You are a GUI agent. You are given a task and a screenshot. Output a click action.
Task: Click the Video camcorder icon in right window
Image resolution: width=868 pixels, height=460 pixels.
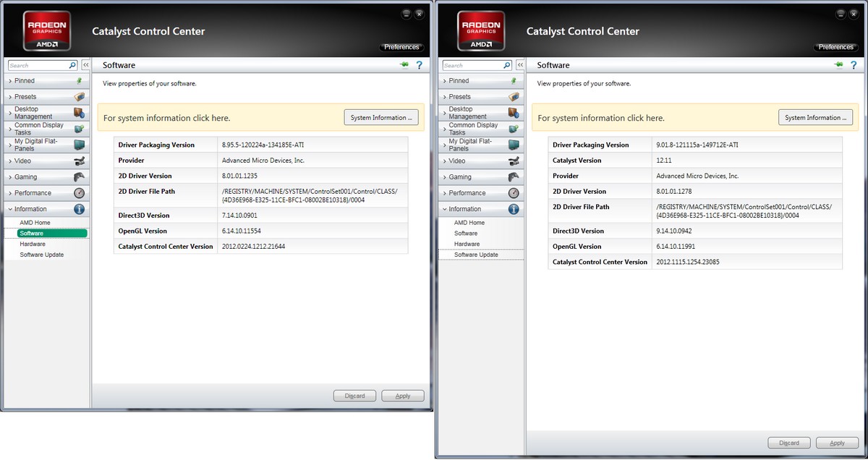(x=514, y=161)
